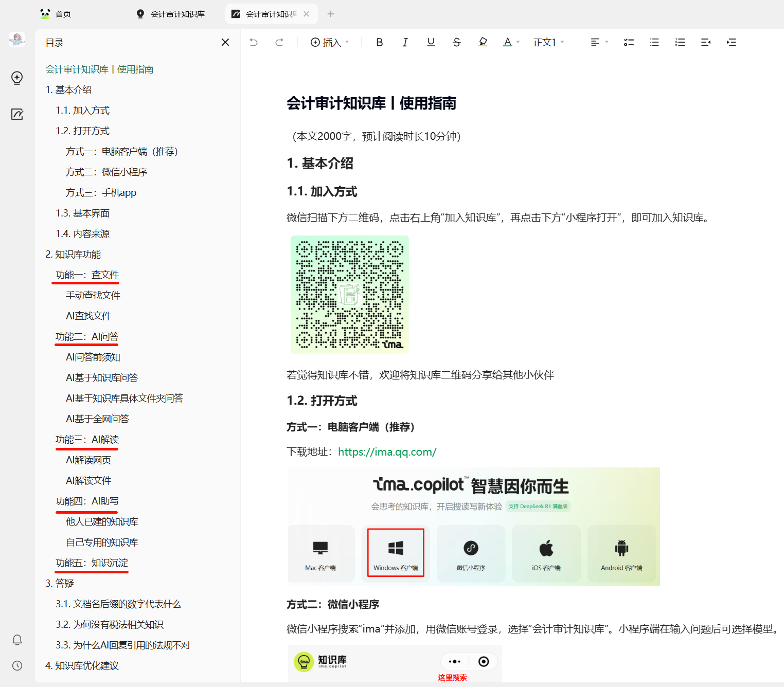Jump to AI基于知识库具体文件夹问答
Viewport: 784px width, 687px height.
click(124, 399)
